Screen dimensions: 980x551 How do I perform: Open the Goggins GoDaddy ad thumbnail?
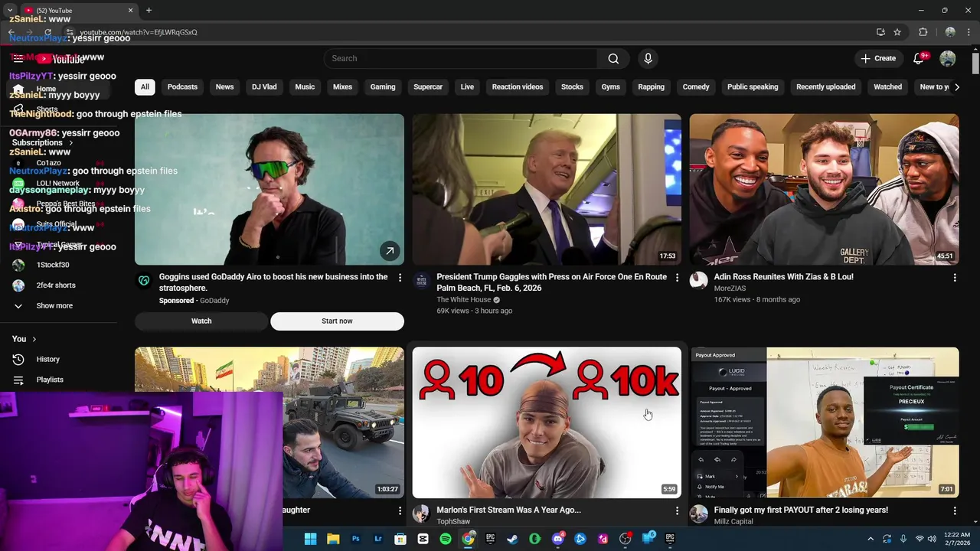(269, 189)
